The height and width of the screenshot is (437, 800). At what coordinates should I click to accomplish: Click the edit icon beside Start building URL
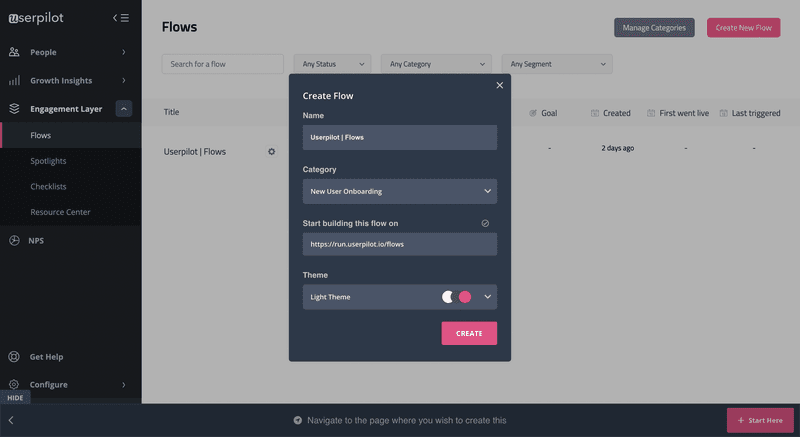[x=485, y=223]
